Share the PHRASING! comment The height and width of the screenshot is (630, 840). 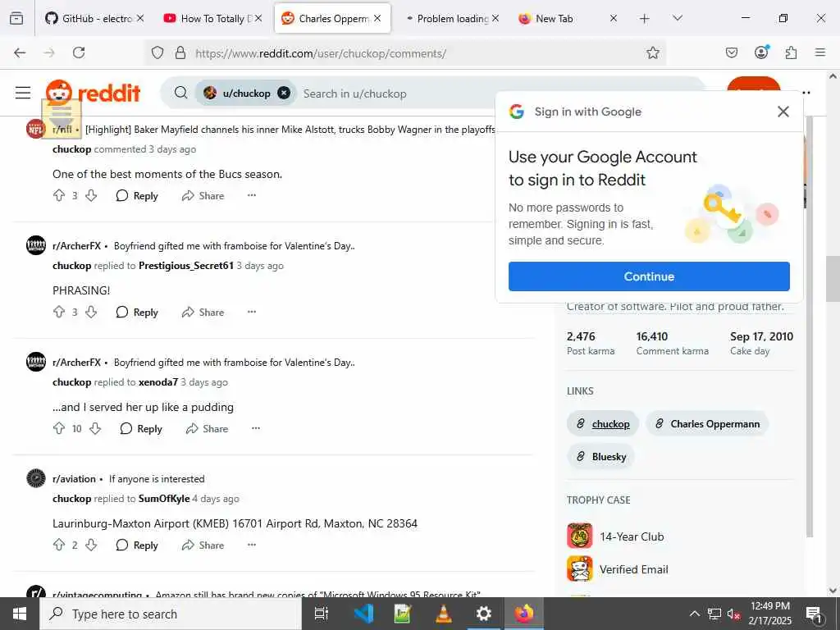203,312
